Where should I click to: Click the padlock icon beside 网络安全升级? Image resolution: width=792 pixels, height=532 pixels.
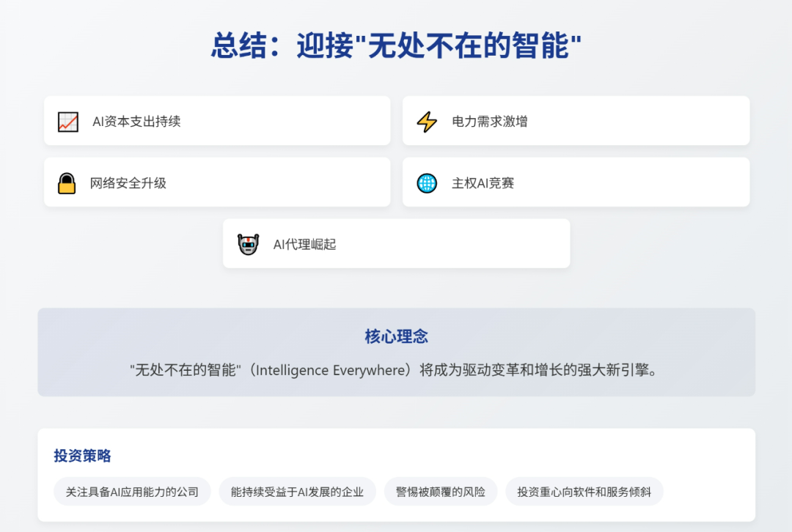click(x=67, y=183)
